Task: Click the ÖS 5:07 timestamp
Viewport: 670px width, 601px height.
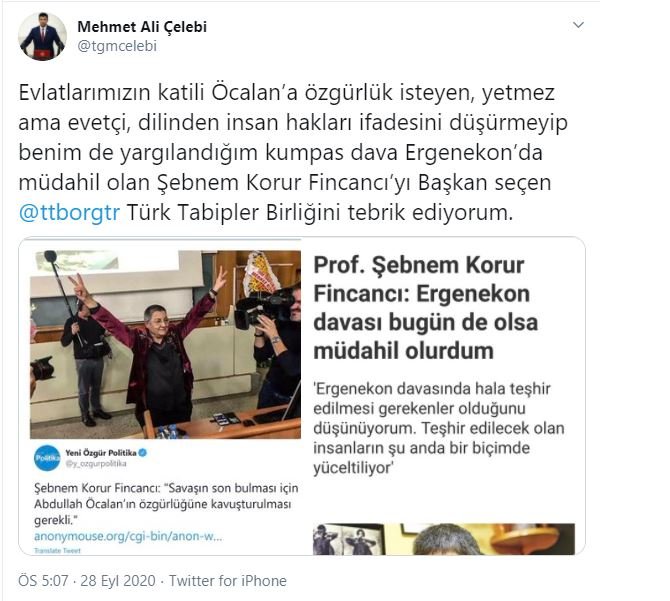Action: click(43, 581)
